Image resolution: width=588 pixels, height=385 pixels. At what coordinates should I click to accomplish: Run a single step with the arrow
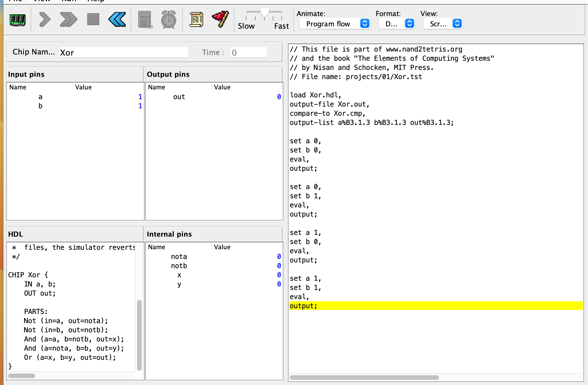pyautogui.click(x=45, y=19)
